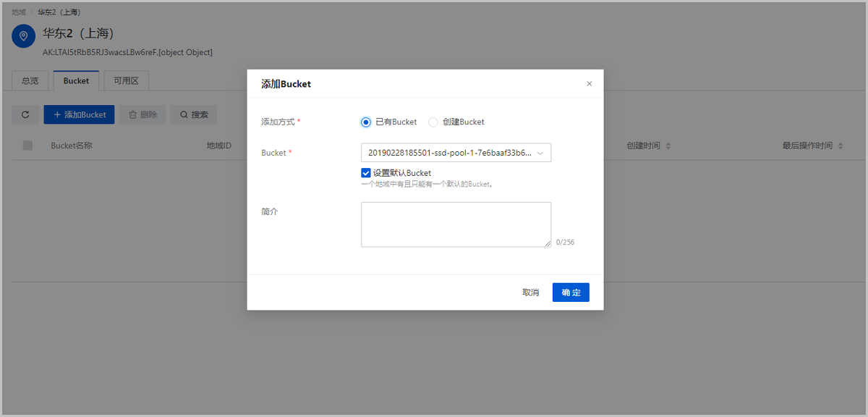Click the 搜索 magnifier button
This screenshot has height=417, width=868.
[194, 114]
